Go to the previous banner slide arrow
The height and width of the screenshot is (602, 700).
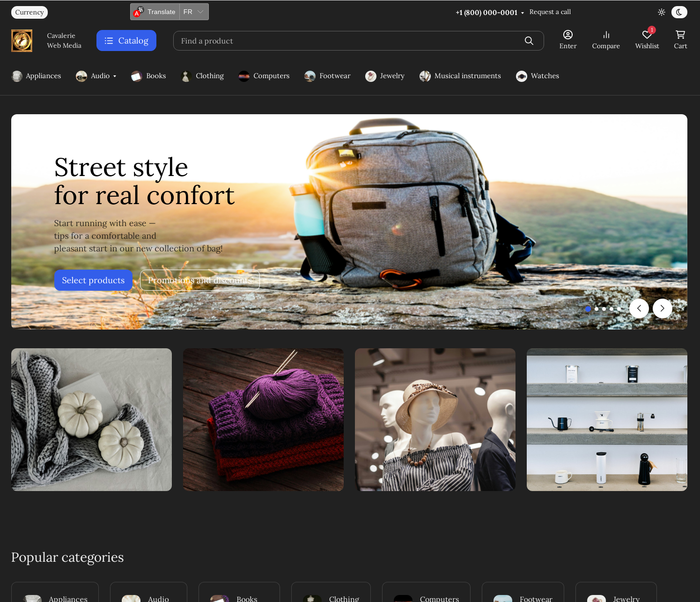pyautogui.click(x=639, y=308)
